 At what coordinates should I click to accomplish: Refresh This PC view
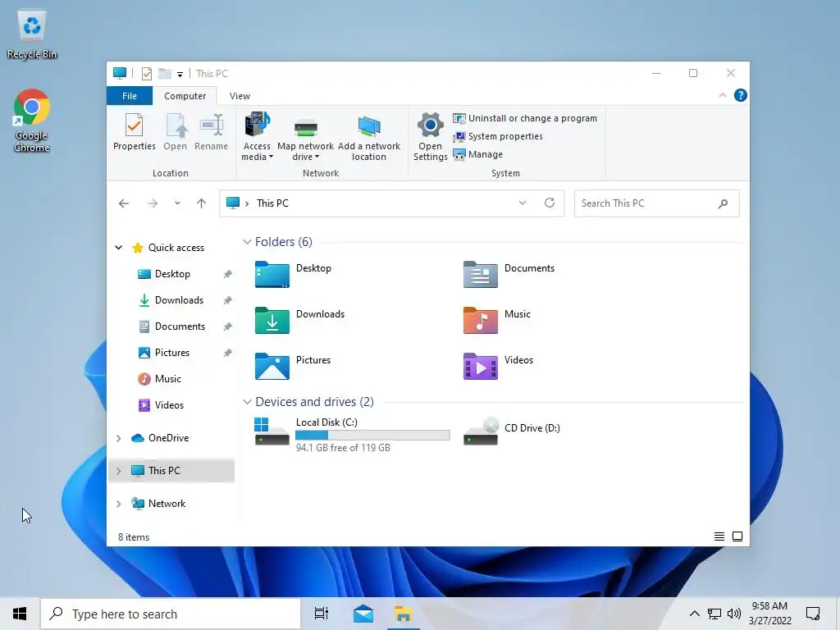coord(550,203)
